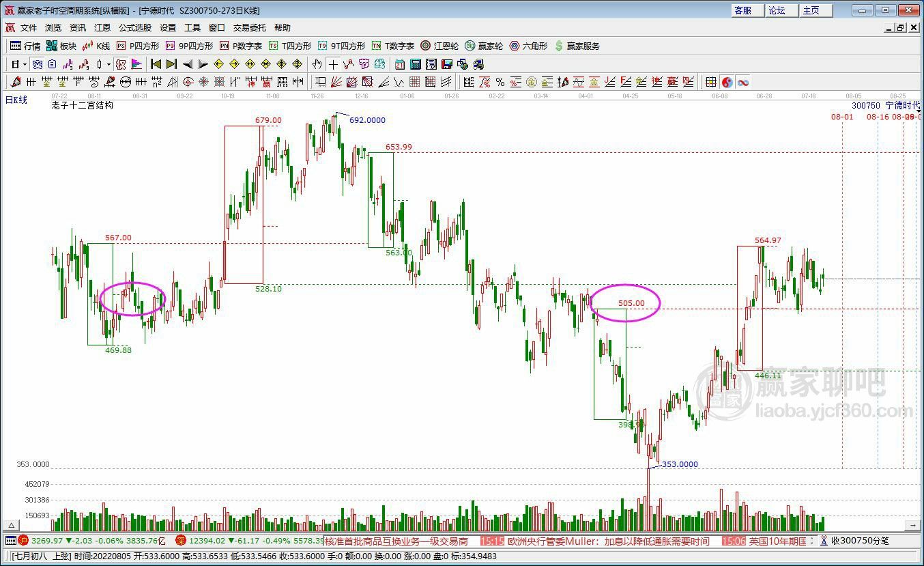This screenshot has height=566, width=924.
Task: Toggle the colored grid table button
Action: 711,82
